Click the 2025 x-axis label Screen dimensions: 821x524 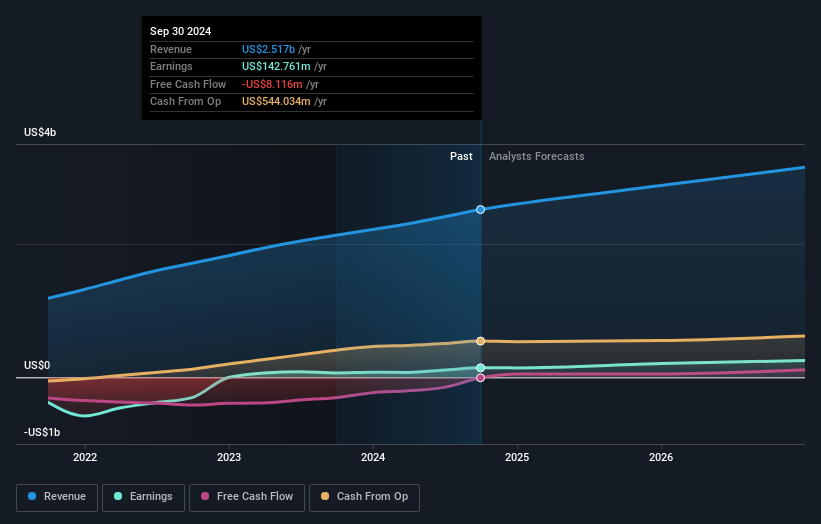pyautogui.click(x=517, y=458)
